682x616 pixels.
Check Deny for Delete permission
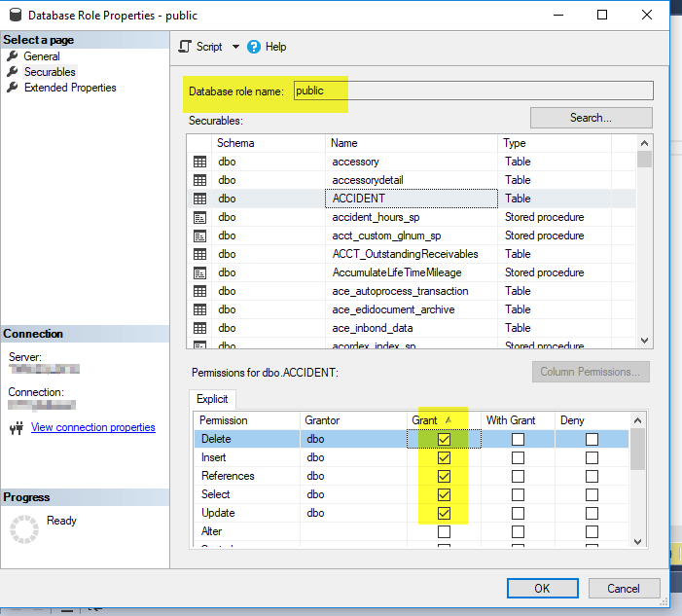tap(592, 439)
